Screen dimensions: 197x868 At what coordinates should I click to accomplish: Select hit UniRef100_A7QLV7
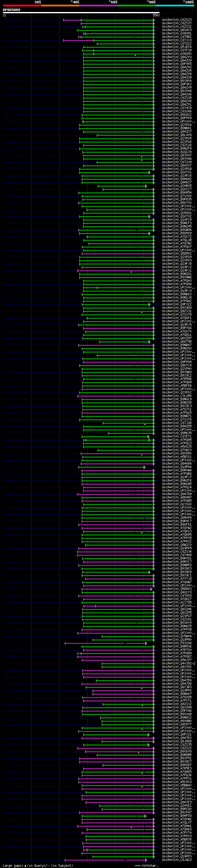(177, 822)
